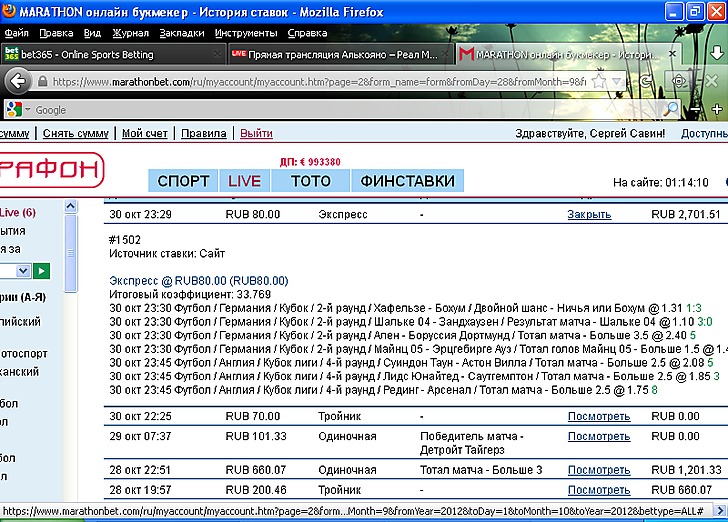This screenshot has width=728, height=522.
Task: Click the Итоговый коэффициент: 33.769 text
Action: pyautogui.click(x=190, y=294)
